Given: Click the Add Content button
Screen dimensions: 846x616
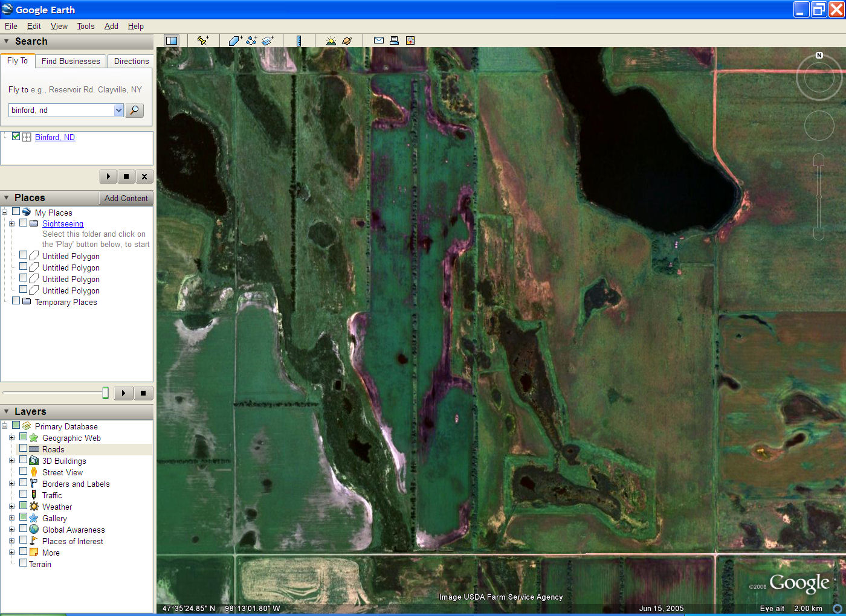Looking at the screenshot, I should 126,198.
